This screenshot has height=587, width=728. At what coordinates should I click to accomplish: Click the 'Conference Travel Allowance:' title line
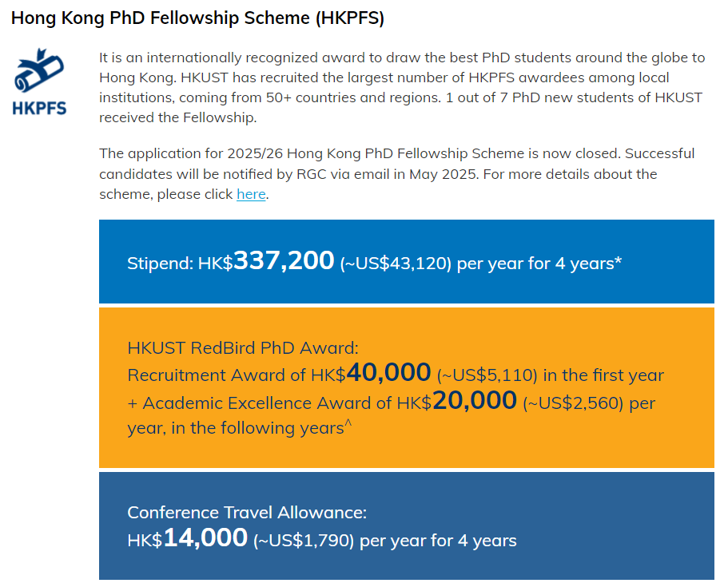[x=247, y=513]
